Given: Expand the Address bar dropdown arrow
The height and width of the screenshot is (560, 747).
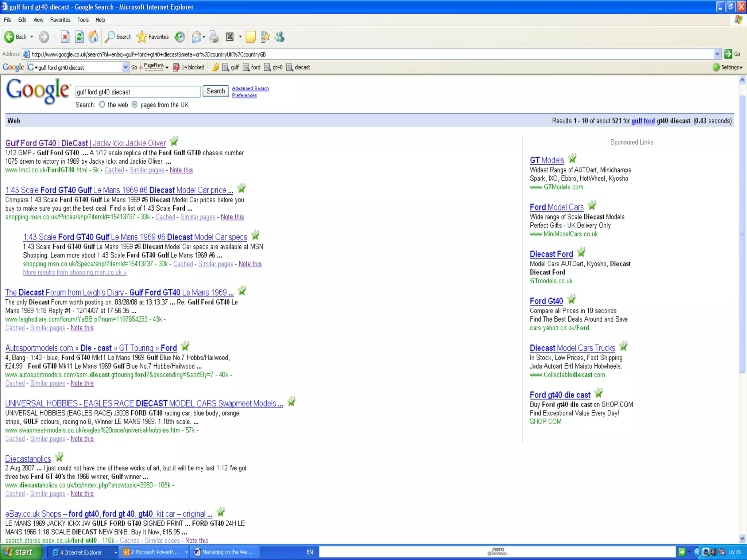Looking at the screenshot, I should [717, 54].
